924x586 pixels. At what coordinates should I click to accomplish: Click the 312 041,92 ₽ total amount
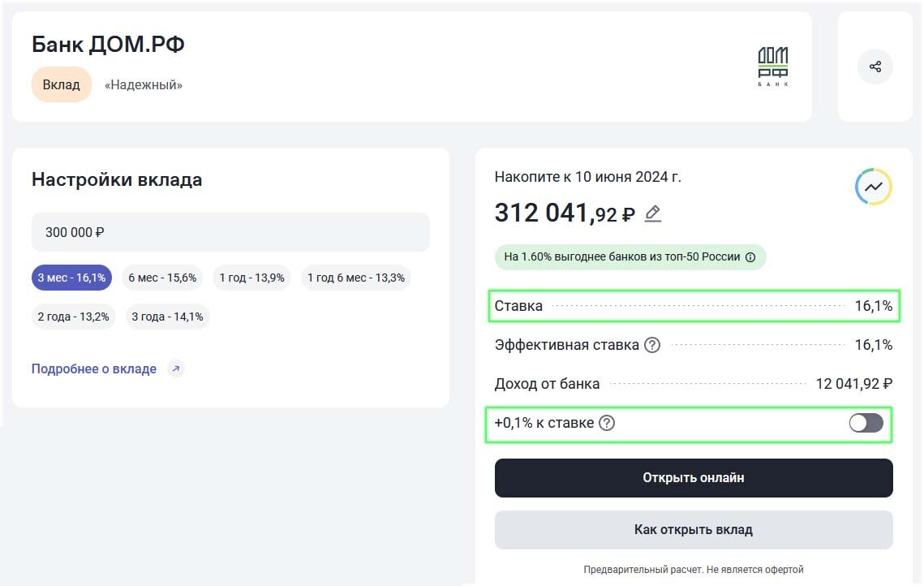tap(565, 213)
